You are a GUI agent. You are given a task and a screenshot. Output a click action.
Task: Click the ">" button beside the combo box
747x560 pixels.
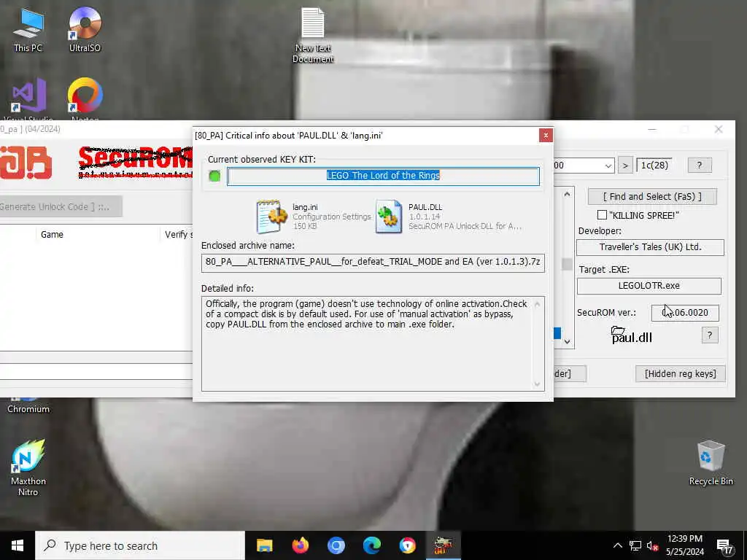click(x=625, y=166)
